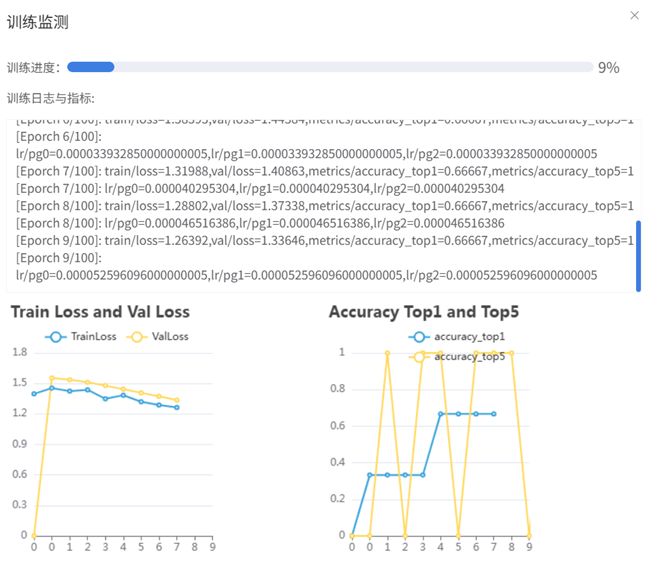Click the highest yellow ValLoss data point

click(52, 378)
